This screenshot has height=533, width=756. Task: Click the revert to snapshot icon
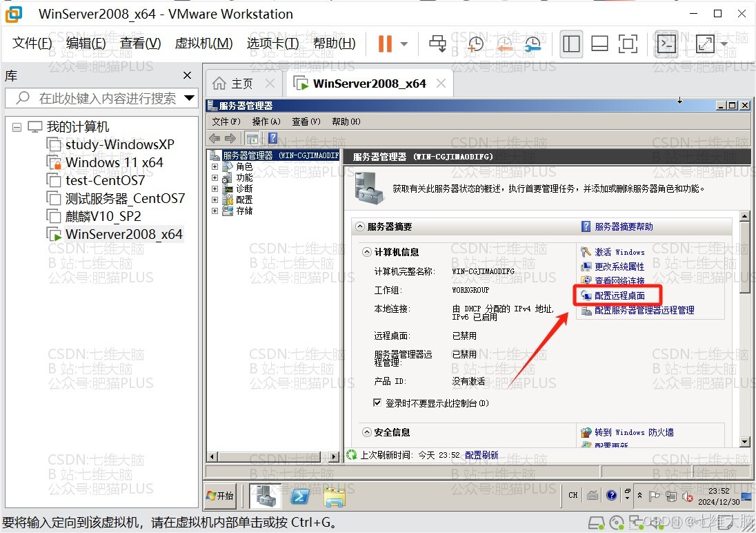[x=504, y=44]
